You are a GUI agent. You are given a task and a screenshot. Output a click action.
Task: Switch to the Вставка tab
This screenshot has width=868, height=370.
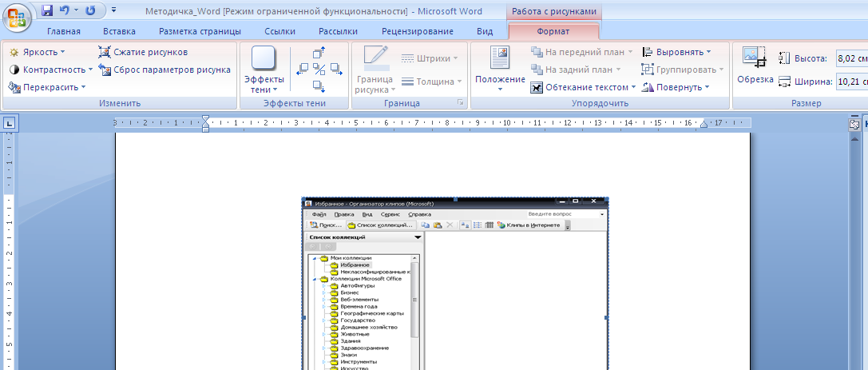click(x=119, y=32)
